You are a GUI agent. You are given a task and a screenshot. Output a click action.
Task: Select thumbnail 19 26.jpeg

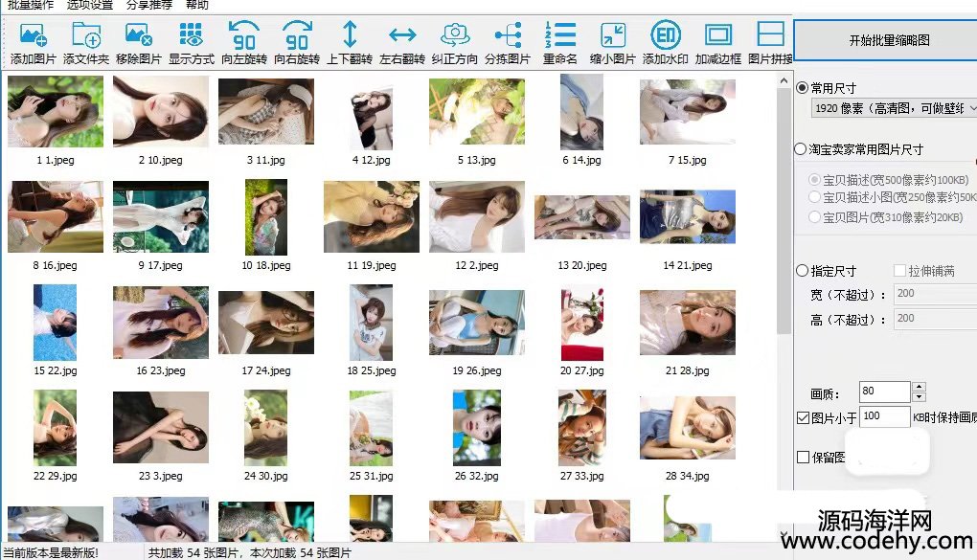[x=477, y=323]
